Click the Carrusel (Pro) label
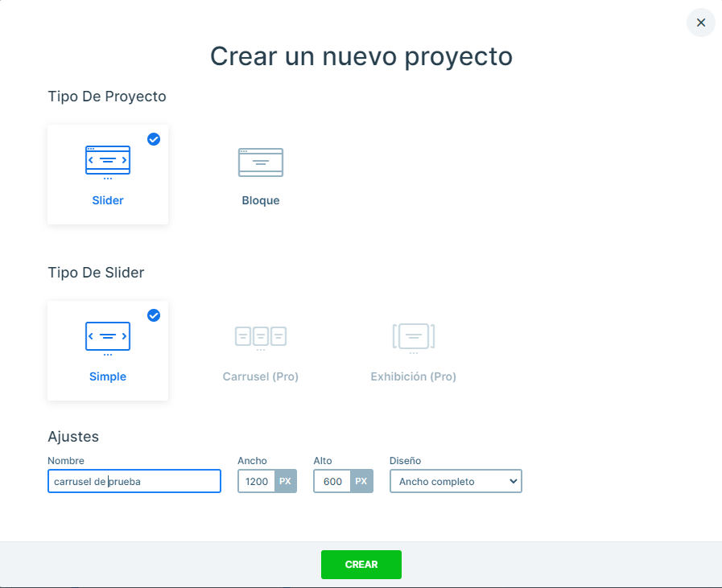This screenshot has height=588, width=722. coord(261,376)
